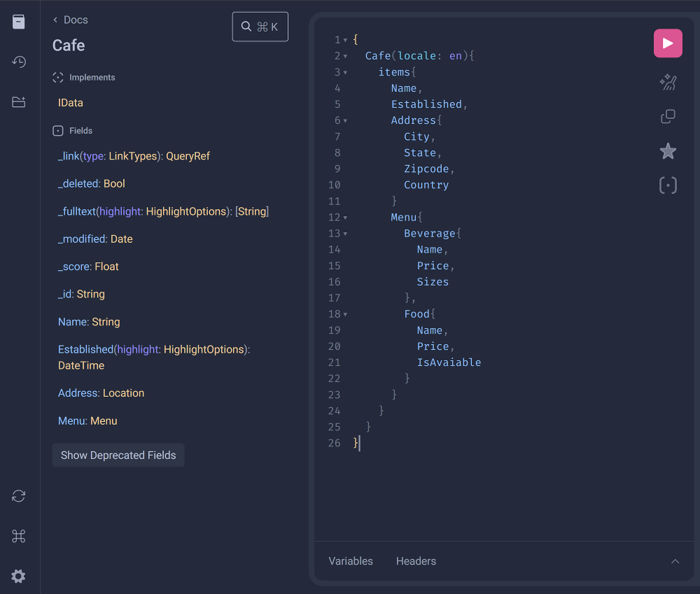700x594 pixels.
Task: Switch to the Headers tab
Action: 416,561
